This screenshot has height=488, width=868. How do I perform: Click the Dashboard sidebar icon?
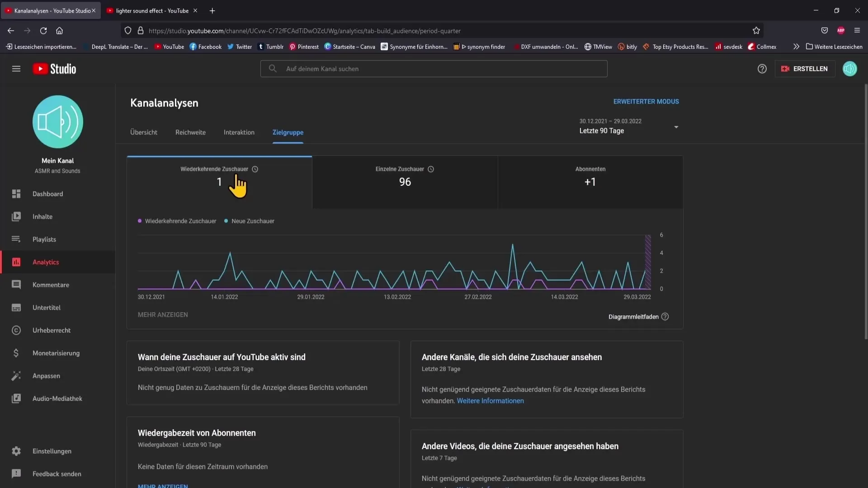[16, 194]
